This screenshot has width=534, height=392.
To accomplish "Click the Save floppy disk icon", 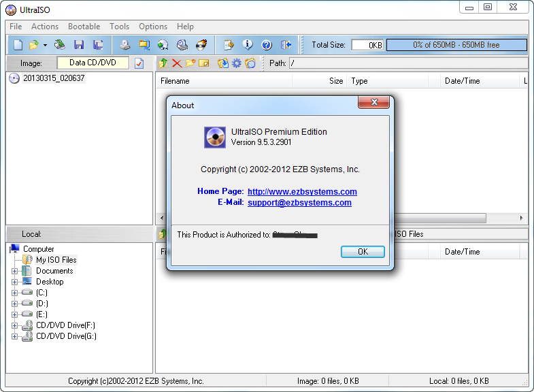I will (79, 45).
